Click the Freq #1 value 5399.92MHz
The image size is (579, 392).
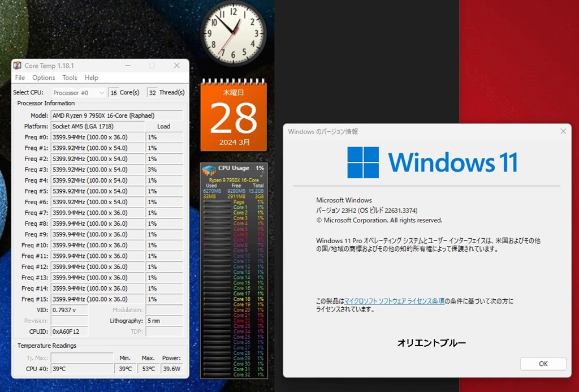(97, 148)
